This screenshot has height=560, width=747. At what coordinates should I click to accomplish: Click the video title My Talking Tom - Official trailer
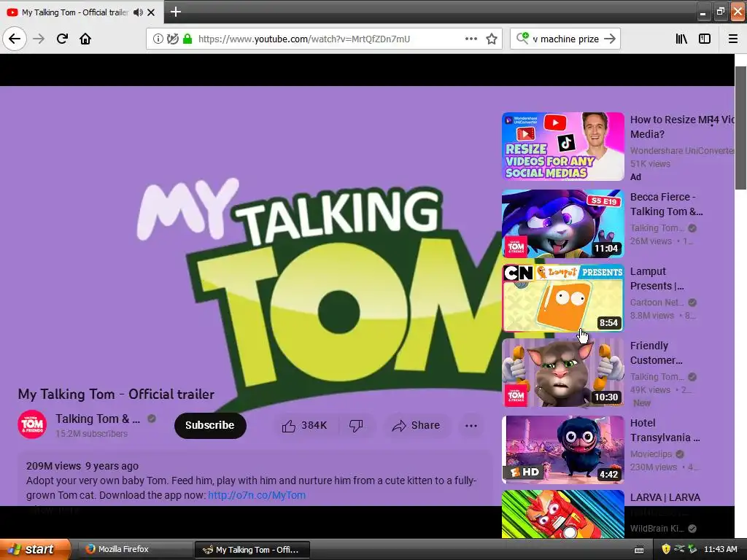coord(116,394)
